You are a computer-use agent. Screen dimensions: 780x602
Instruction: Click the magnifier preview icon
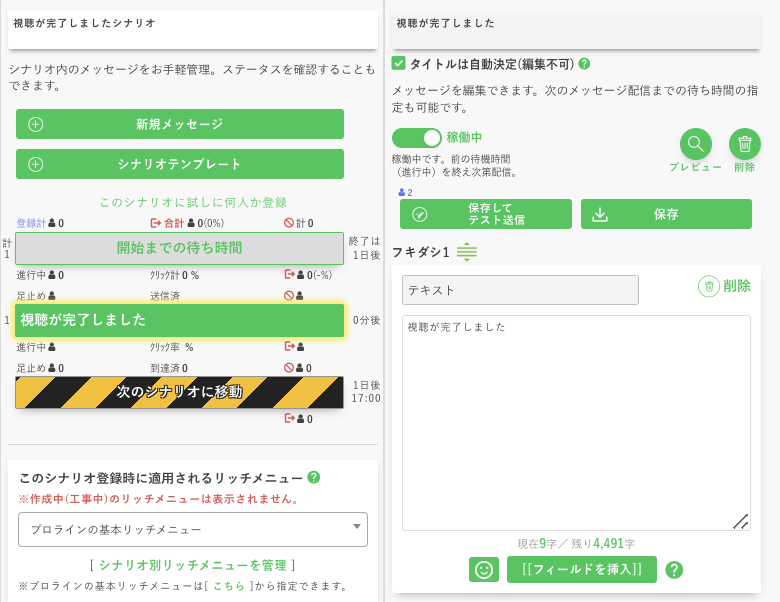(x=695, y=145)
